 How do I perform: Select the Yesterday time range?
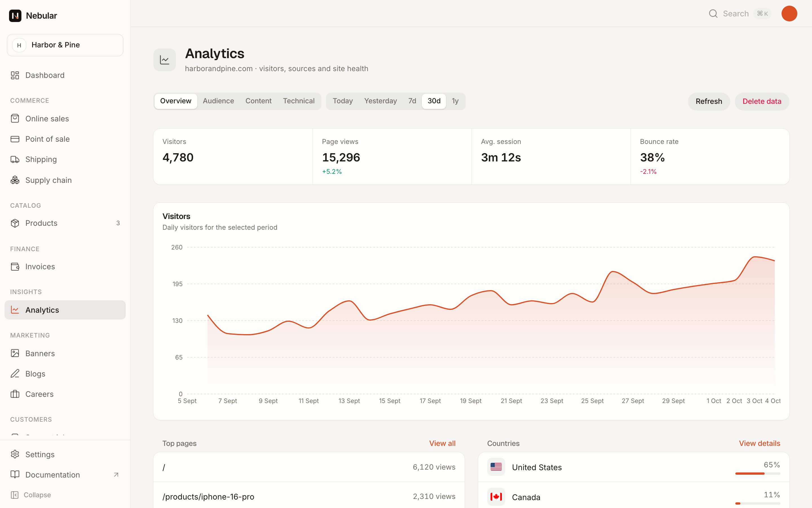click(381, 101)
